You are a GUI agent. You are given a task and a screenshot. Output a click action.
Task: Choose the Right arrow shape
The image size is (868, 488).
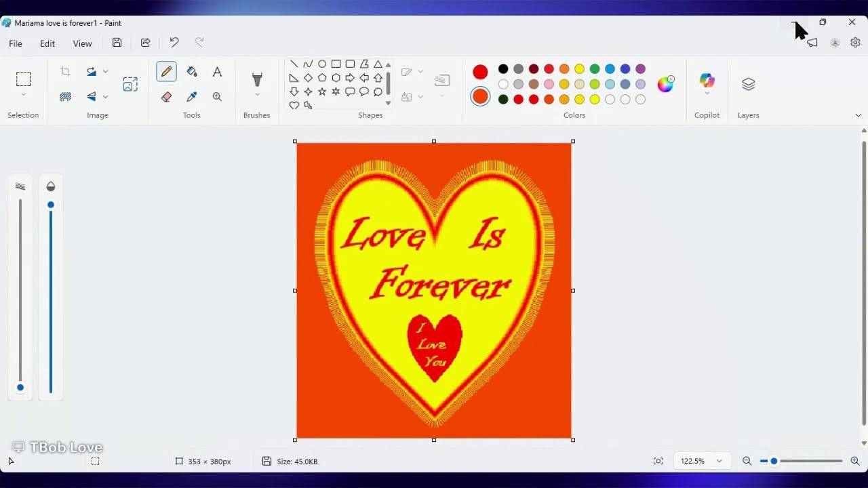pos(350,78)
